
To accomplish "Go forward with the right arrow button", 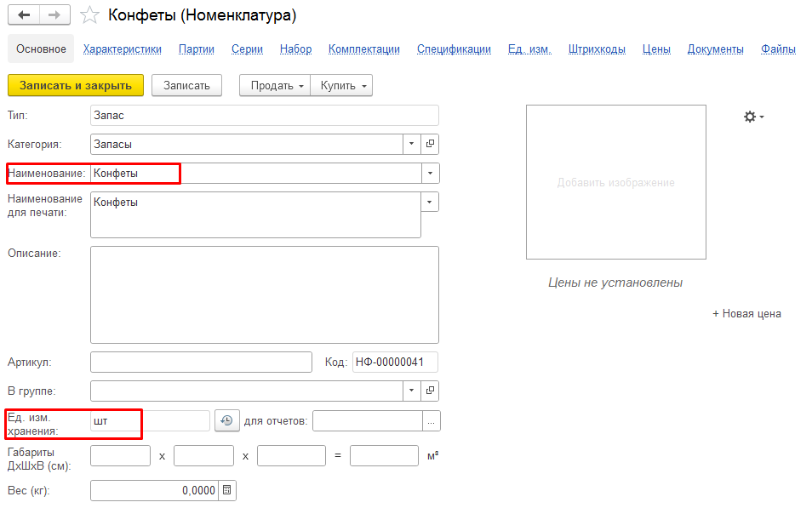I will pos(54,15).
